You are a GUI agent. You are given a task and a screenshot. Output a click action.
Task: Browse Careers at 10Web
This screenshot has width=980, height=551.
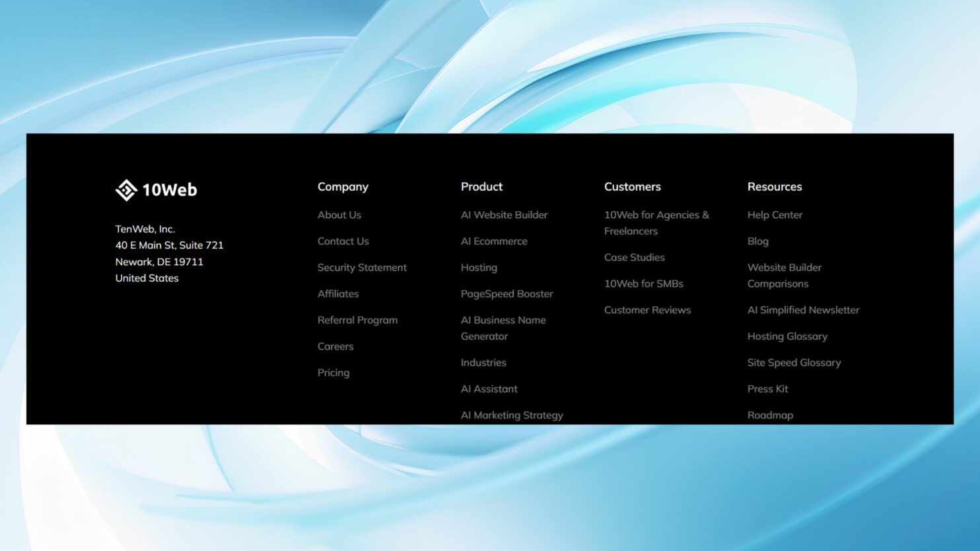[x=335, y=346]
